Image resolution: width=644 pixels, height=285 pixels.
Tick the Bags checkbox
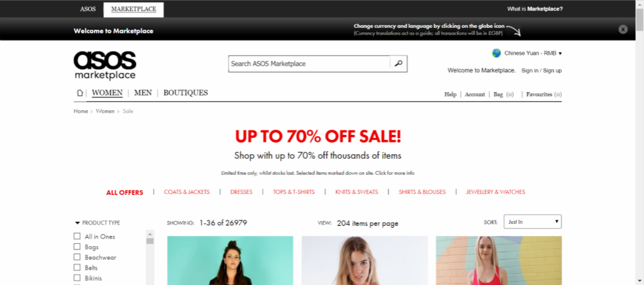[77, 246]
